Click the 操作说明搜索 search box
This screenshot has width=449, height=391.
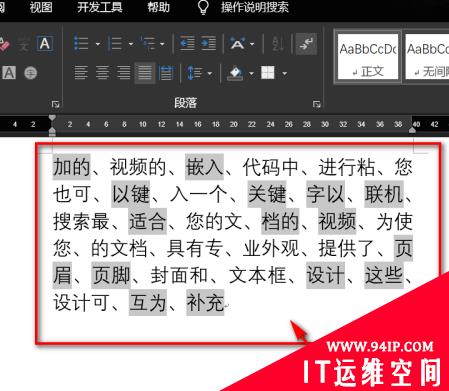coord(255,7)
